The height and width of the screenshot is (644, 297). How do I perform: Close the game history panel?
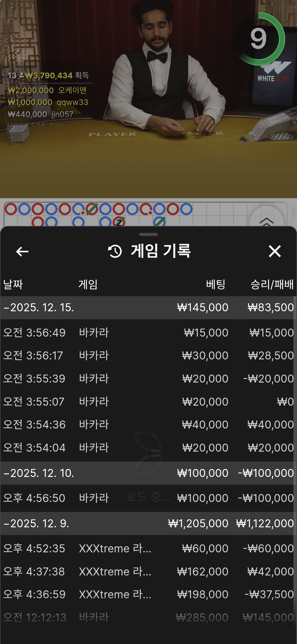[x=274, y=251]
